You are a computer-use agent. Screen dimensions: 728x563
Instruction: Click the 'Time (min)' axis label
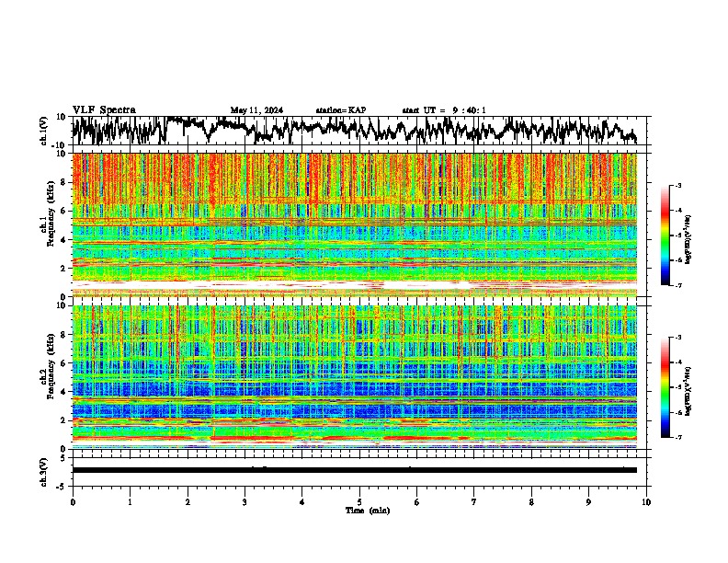click(x=368, y=511)
